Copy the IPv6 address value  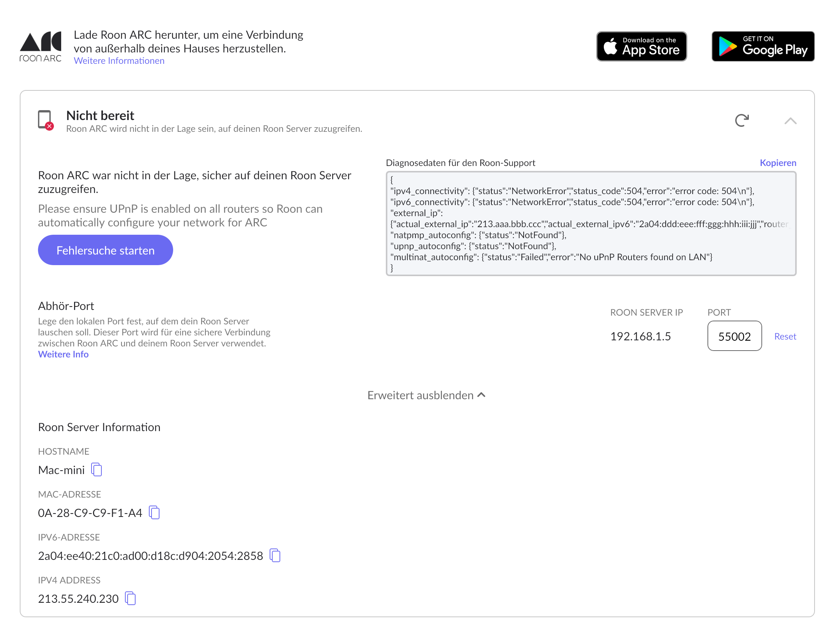(275, 555)
